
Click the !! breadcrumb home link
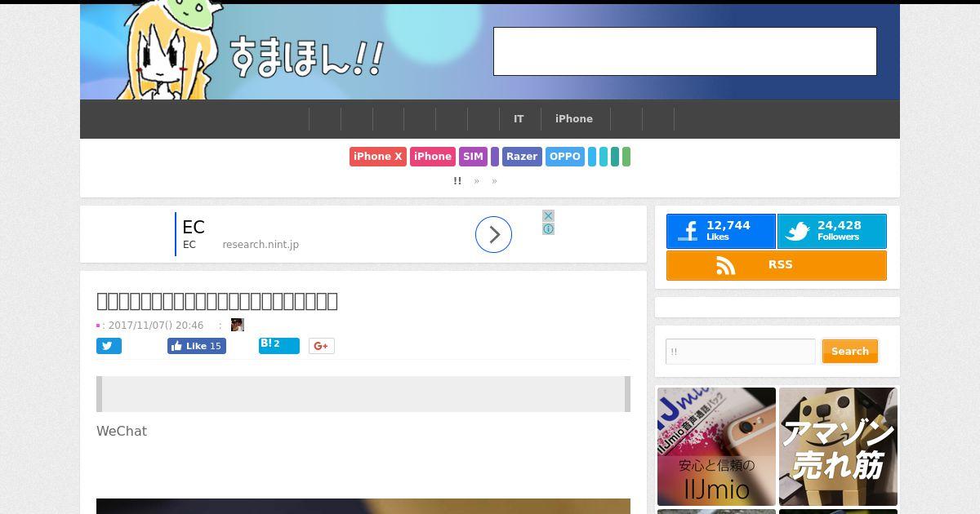457,181
